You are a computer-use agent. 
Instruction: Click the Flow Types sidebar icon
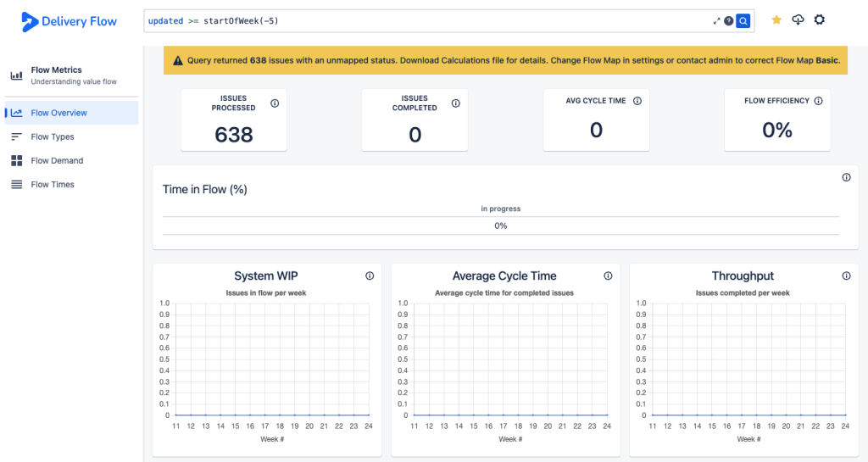tap(17, 136)
